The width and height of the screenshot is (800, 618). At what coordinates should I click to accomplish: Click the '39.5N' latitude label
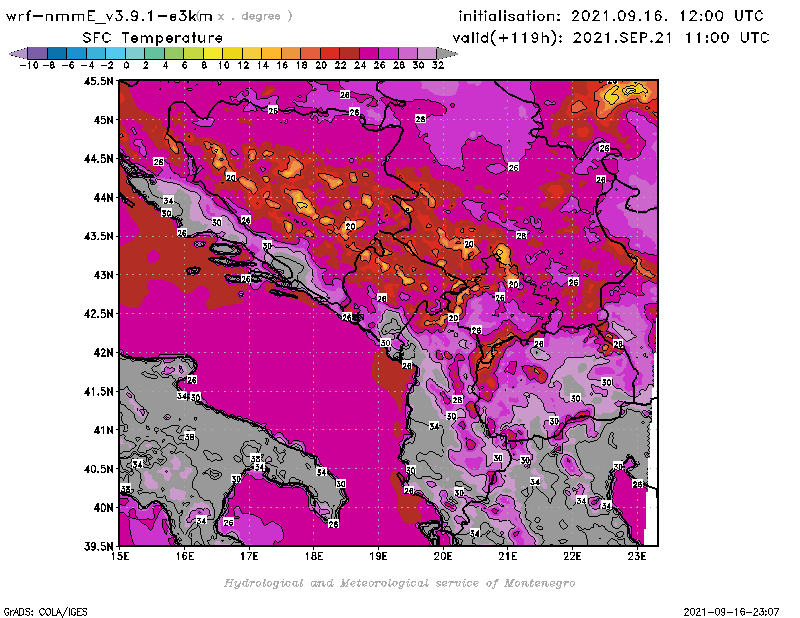[98, 546]
